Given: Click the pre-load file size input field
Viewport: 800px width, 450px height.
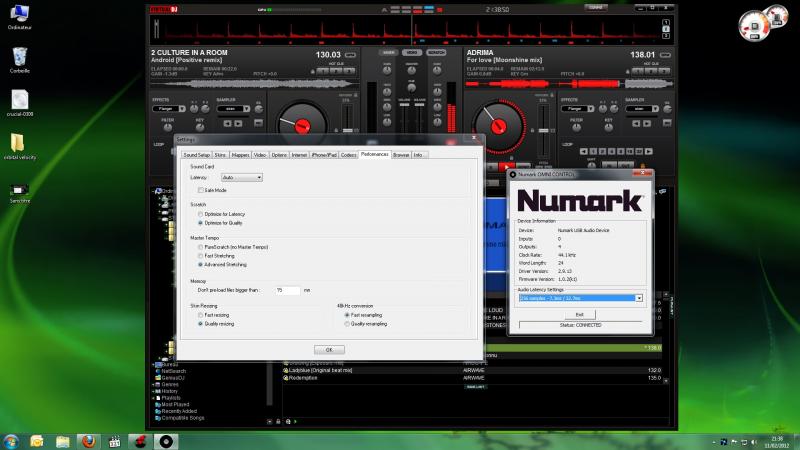Looking at the screenshot, I should tap(287, 289).
